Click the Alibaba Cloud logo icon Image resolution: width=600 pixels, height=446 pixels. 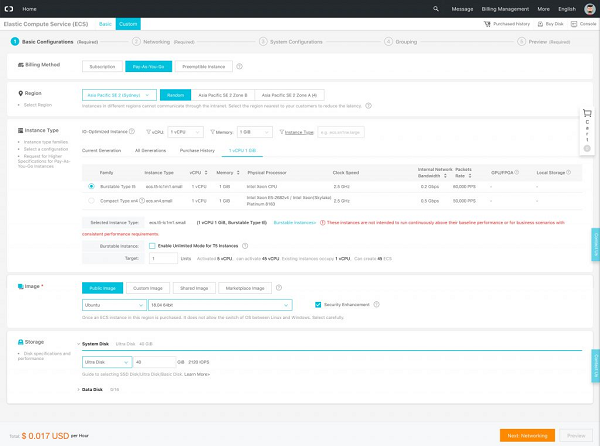[x=9, y=9]
